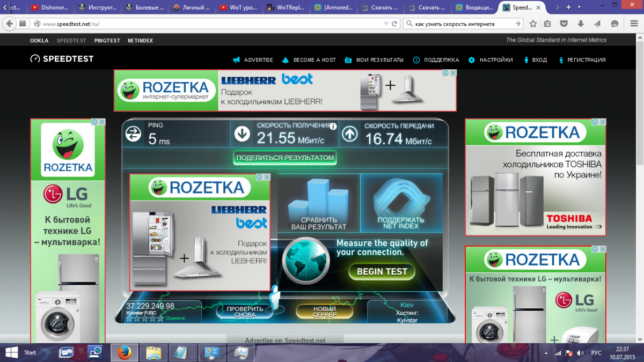Viewport: 644px width, 362px height.
Task: Click the Pocket icon in Firefox toolbar
Action: pos(563,24)
